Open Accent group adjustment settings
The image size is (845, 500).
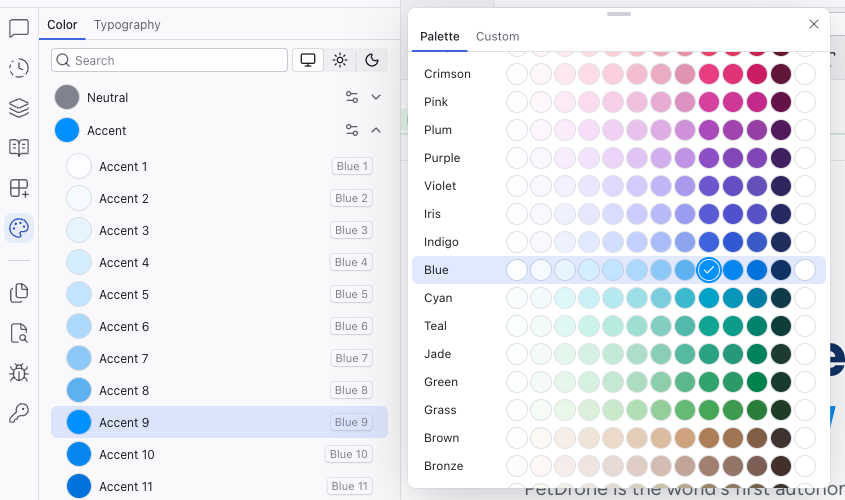click(352, 130)
